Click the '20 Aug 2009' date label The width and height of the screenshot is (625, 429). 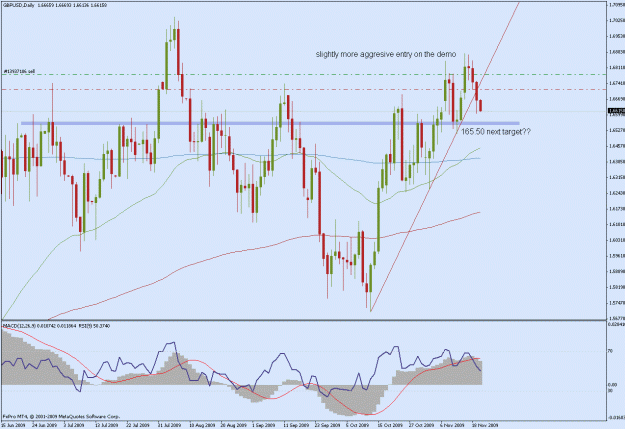232,425
